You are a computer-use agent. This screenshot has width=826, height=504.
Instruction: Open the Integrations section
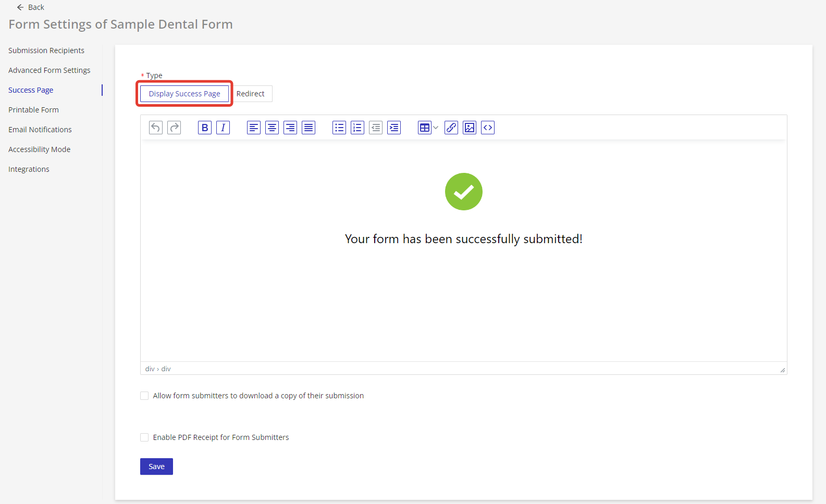[x=29, y=169]
